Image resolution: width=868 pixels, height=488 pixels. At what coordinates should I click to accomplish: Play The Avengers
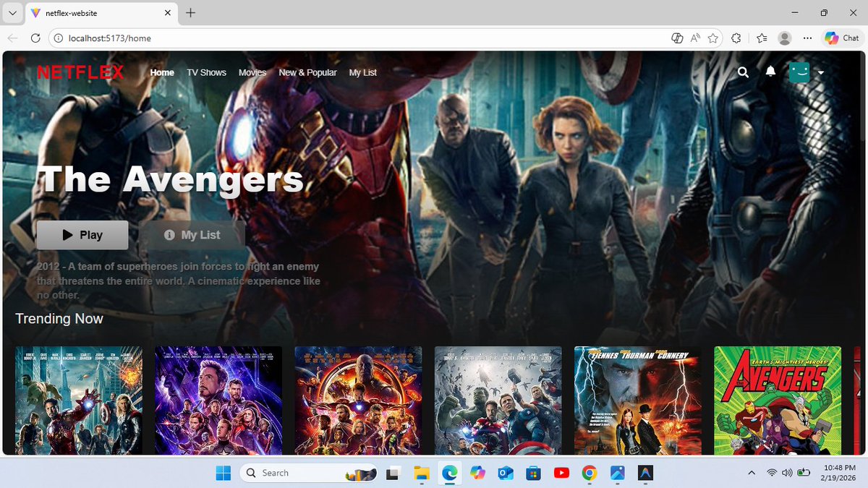[x=82, y=235]
